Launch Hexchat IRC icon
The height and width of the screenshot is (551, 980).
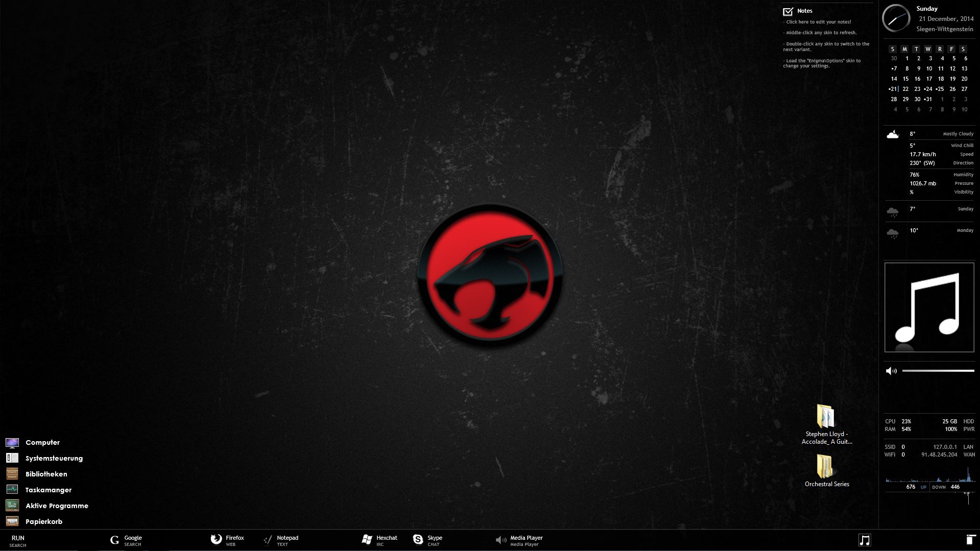coord(367,540)
